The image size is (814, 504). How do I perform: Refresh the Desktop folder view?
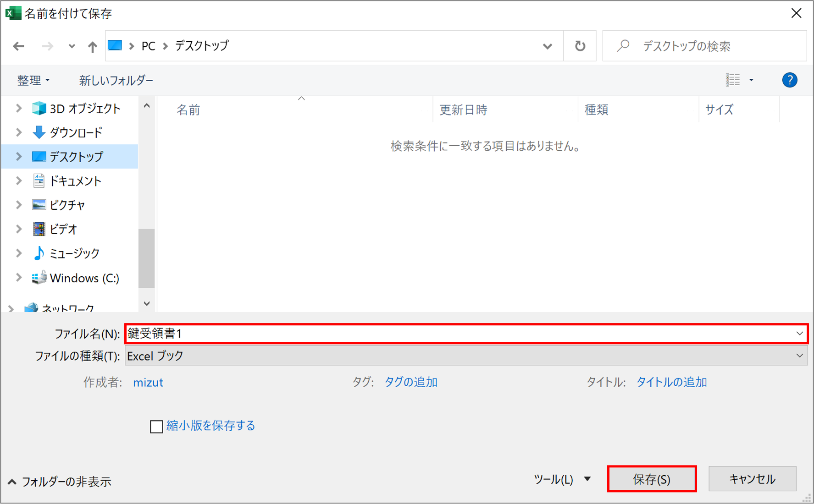click(x=580, y=46)
